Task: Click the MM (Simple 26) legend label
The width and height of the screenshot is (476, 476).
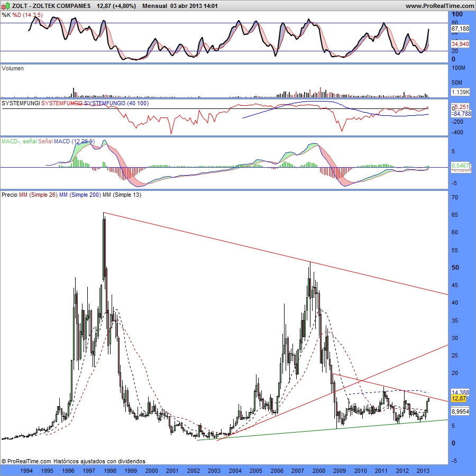Action: click(x=38, y=195)
